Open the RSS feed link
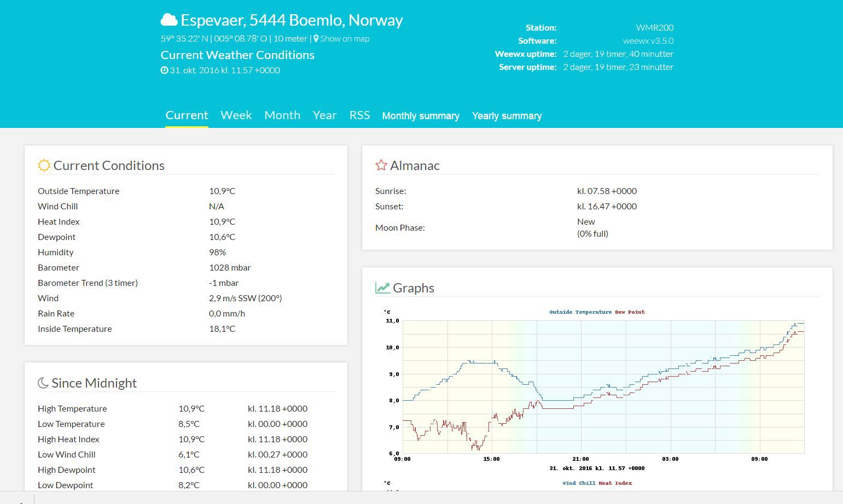Screen dimensions: 843x504 click(359, 115)
